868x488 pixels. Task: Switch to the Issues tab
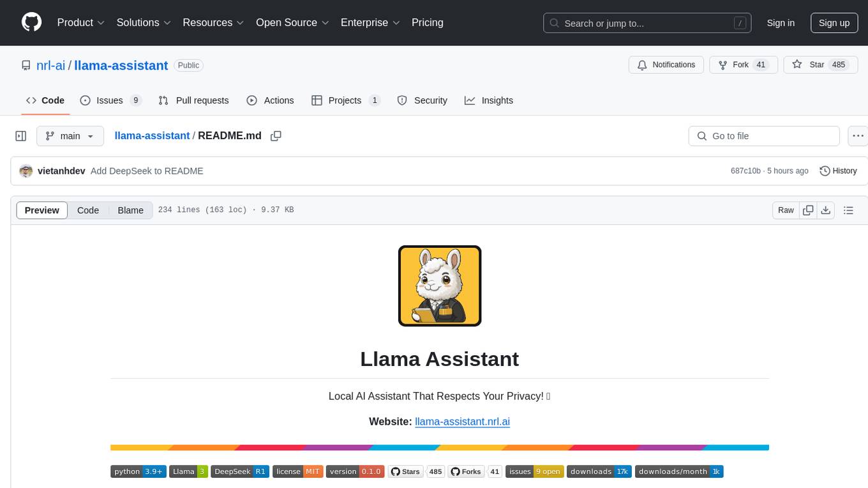[111, 100]
